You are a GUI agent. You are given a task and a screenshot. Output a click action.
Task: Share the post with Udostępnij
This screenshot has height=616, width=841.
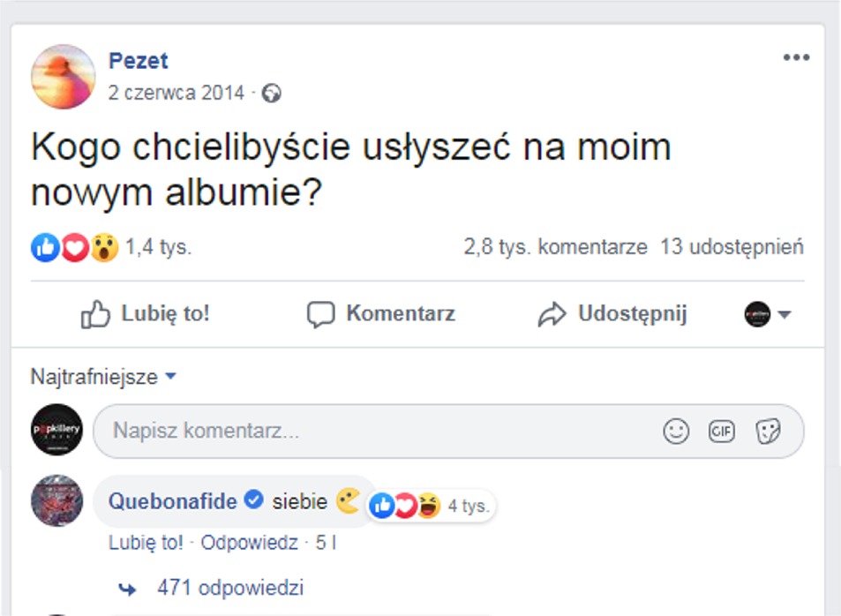click(x=612, y=314)
